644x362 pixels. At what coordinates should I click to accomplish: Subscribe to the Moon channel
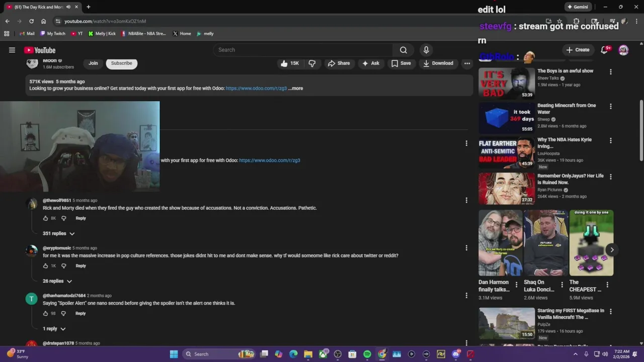122,63
